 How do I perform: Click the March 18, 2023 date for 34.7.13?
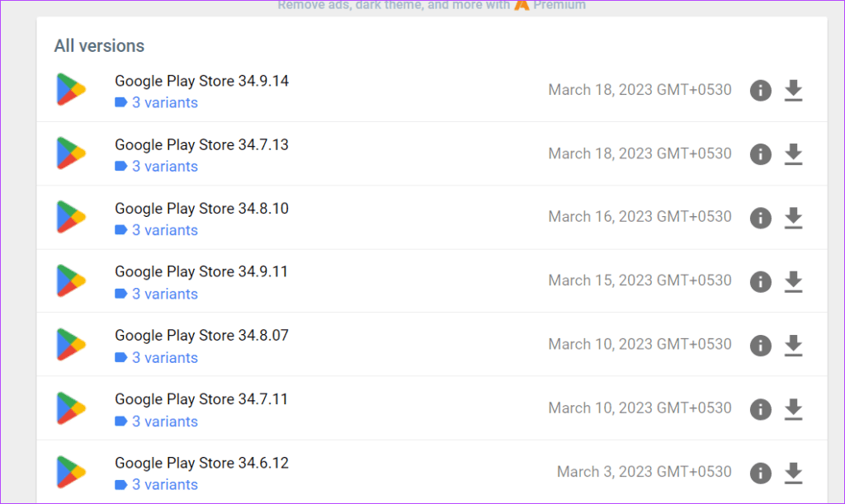[x=640, y=154]
